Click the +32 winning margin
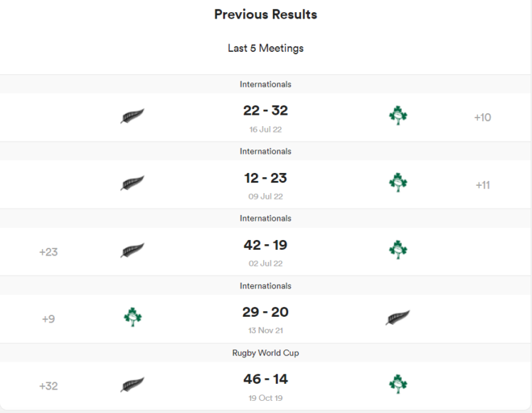 pyautogui.click(x=48, y=386)
